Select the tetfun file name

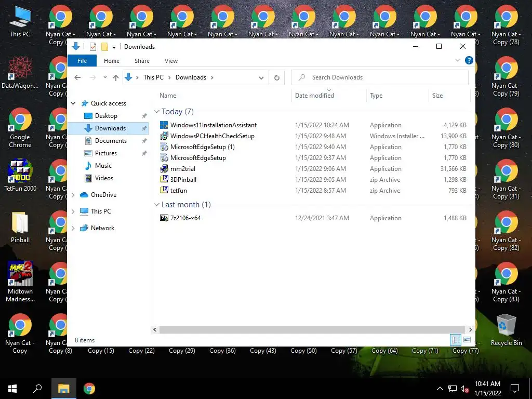[179, 191]
